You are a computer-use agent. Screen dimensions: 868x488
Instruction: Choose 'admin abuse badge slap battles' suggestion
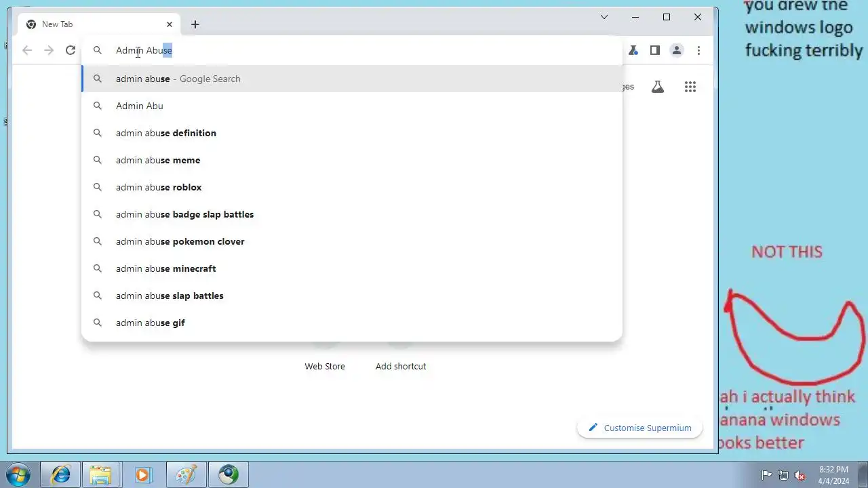coord(352,214)
